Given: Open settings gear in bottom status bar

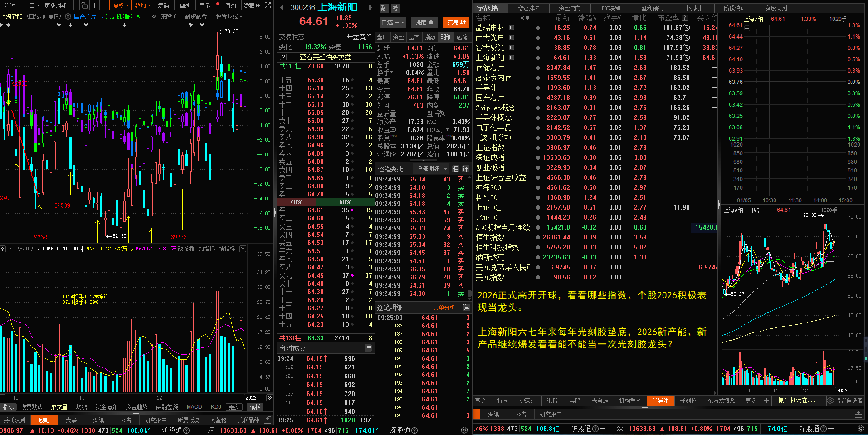Looking at the screenshot, I should [464, 430].
